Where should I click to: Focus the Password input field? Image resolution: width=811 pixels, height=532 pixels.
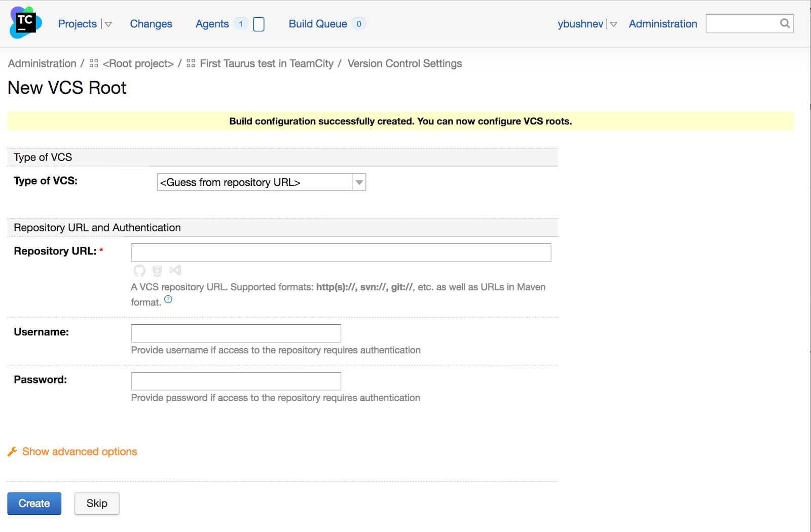coord(236,381)
